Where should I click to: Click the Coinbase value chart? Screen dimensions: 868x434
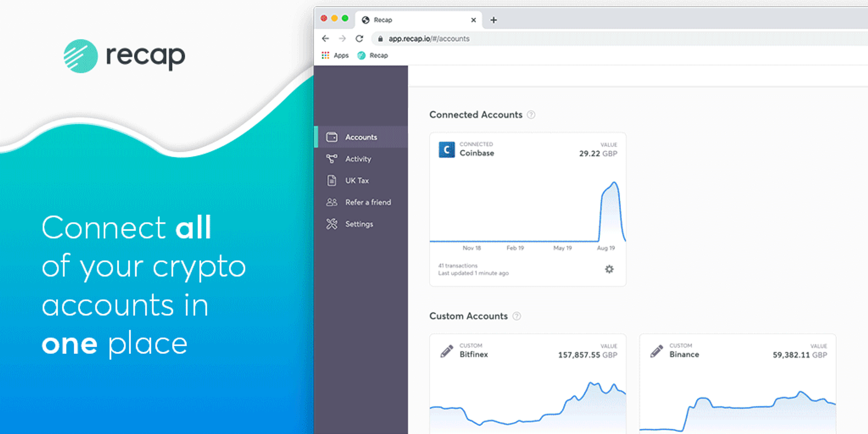(x=528, y=212)
